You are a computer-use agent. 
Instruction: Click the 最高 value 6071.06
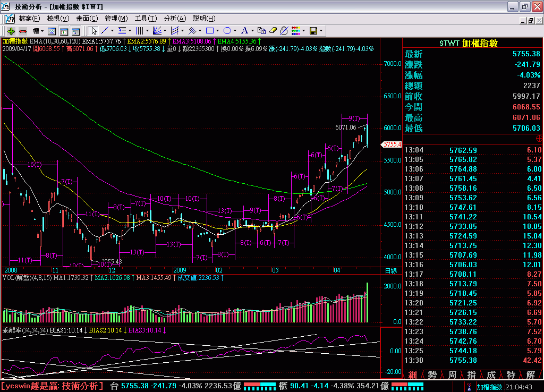(x=526, y=117)
